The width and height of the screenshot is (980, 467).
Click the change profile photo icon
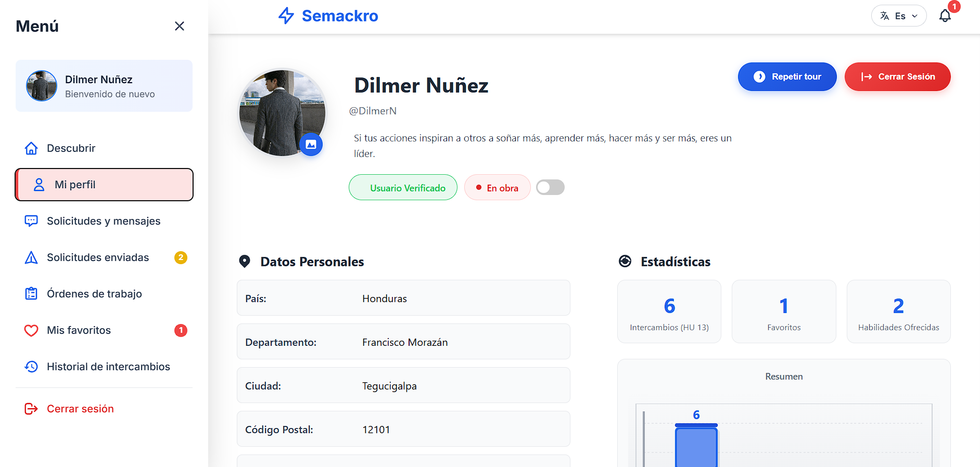(311, 145)
